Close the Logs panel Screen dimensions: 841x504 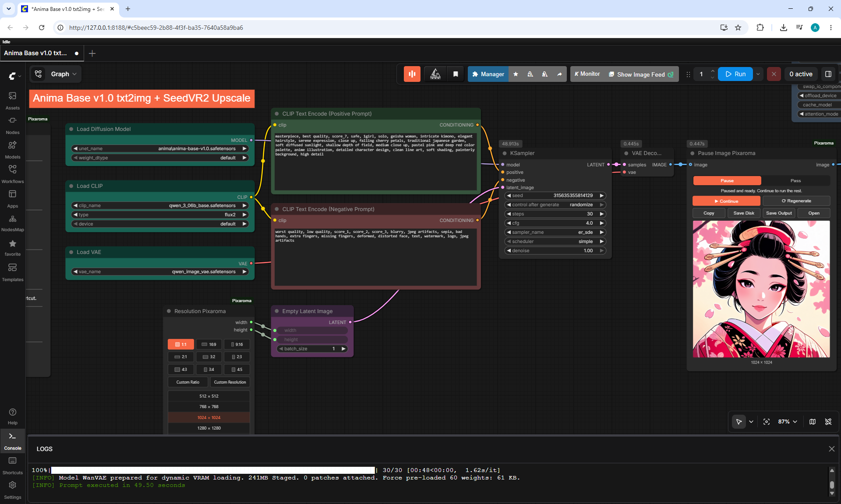[831, 449]
